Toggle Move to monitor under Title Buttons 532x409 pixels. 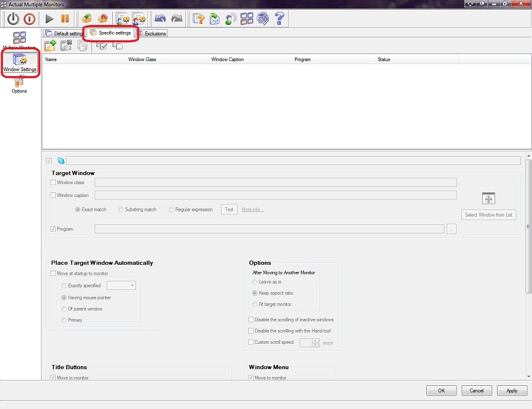[53, 378]
